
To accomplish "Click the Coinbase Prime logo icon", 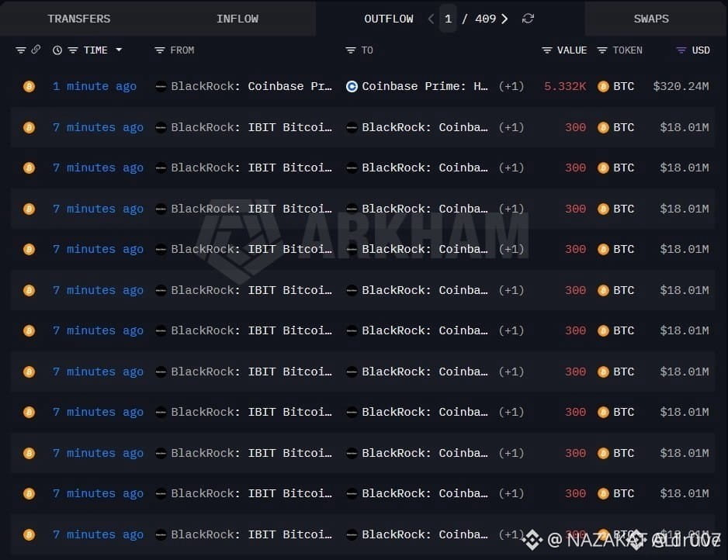I will pyautogui.click(x=352, y=86).
